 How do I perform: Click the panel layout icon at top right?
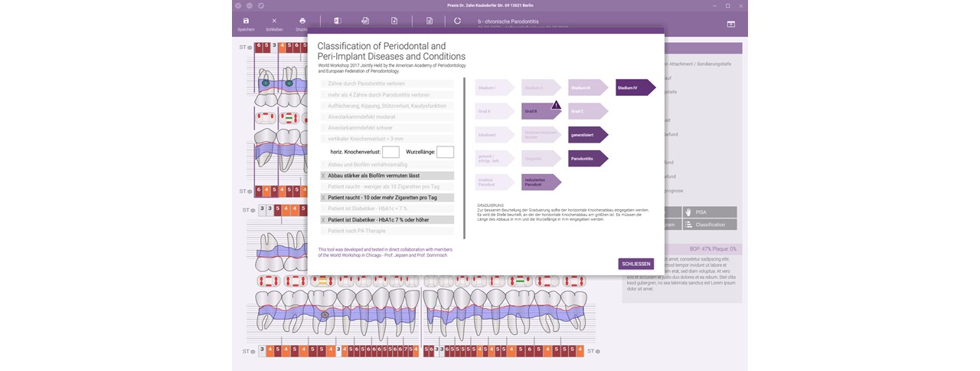[x=730, y=25]
